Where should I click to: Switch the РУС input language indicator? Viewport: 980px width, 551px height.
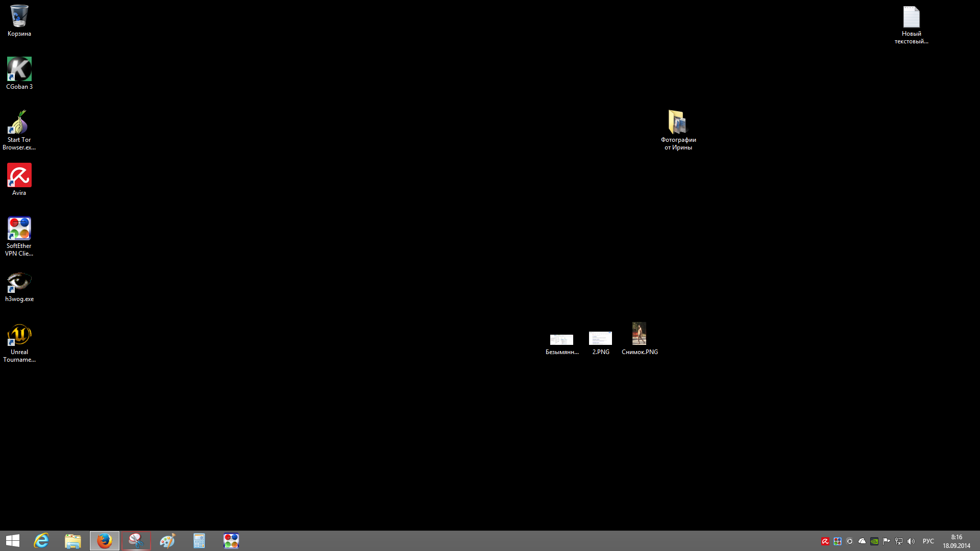928,541
